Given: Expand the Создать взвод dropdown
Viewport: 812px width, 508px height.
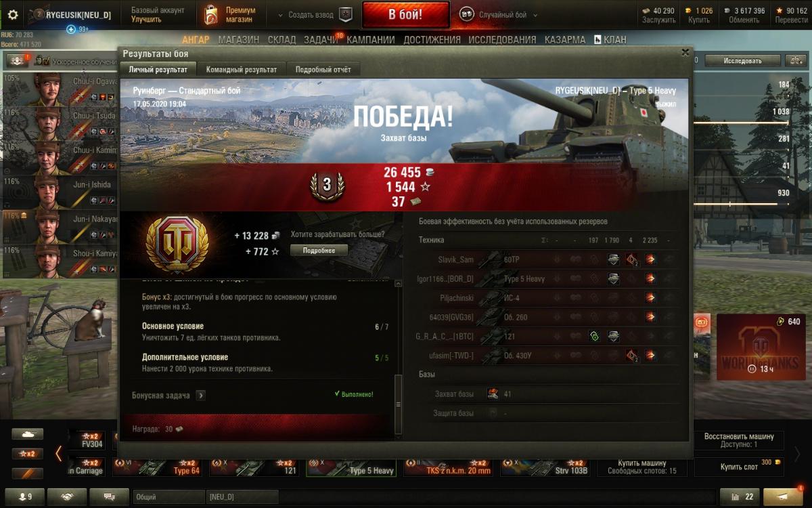Looking at the screenshot, I should [x=304, y=14].
